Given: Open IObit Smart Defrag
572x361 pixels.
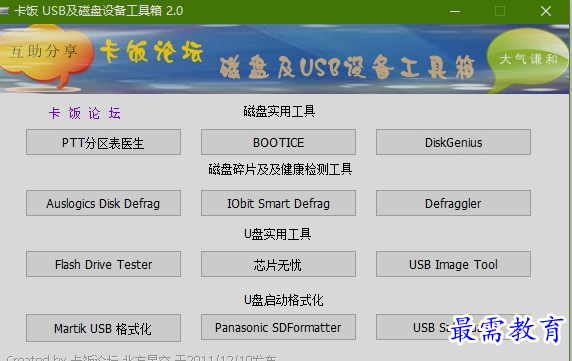Looking at the screenshot, I should tap(278, 203).
